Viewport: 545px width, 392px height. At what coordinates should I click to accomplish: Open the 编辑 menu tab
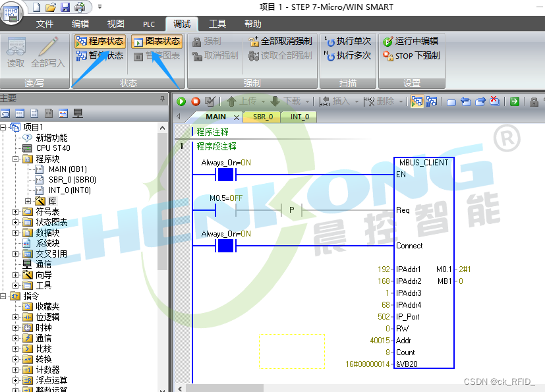(80, 24)
